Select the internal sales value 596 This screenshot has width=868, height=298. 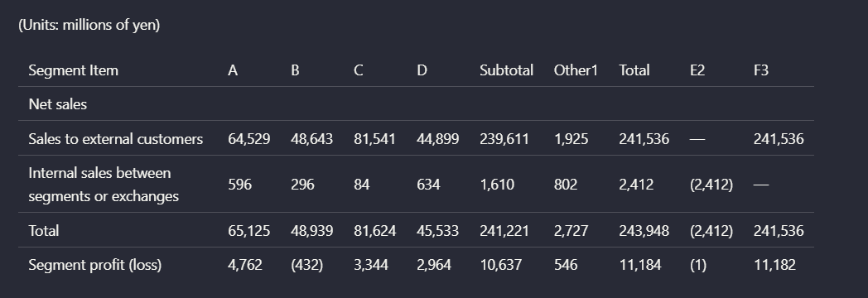(x=239, y=185)
